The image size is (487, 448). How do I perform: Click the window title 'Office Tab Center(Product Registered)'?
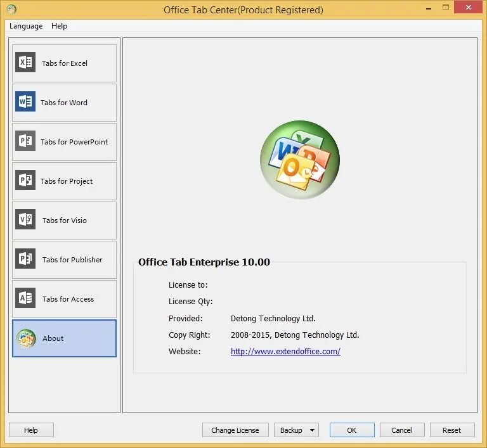[x=243, y=10]
